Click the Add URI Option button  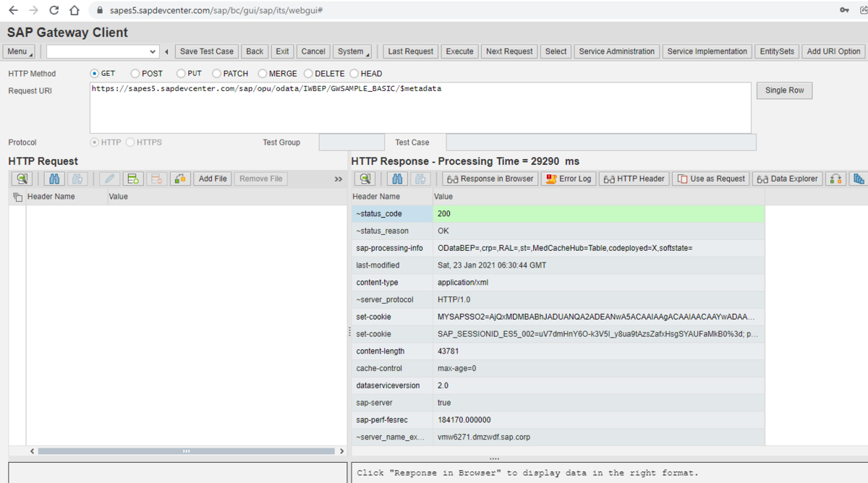pyautogui.click(x=833, y=51)
